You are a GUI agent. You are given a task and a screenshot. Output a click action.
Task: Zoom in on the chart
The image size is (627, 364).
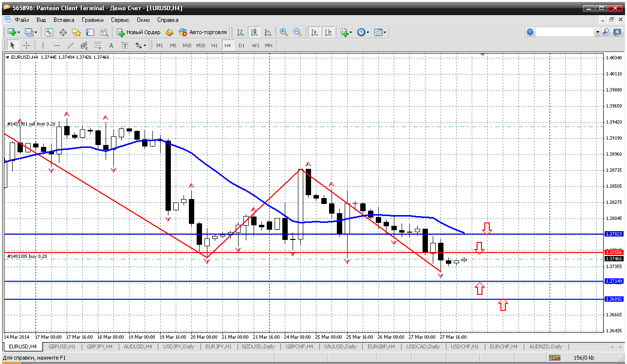pos(284,32)
